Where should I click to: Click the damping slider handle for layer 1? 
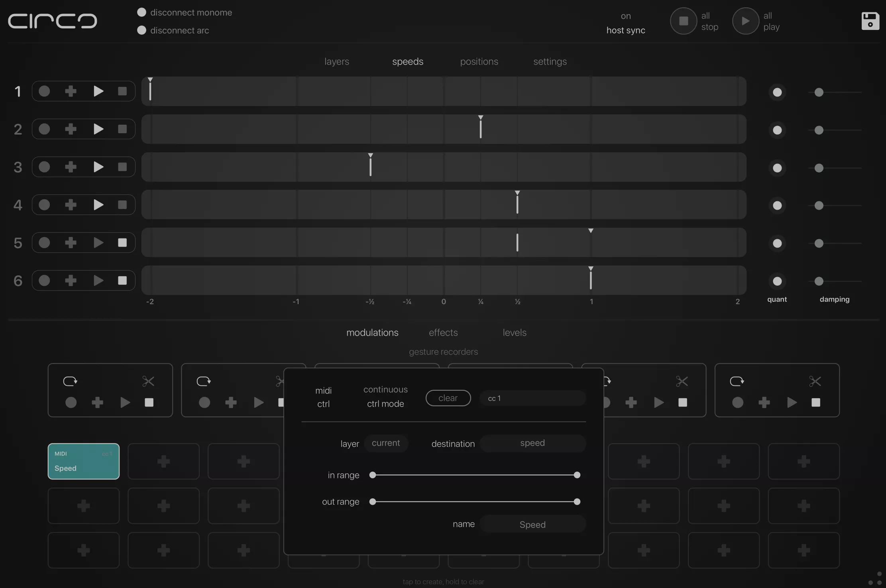pos(819,92)
